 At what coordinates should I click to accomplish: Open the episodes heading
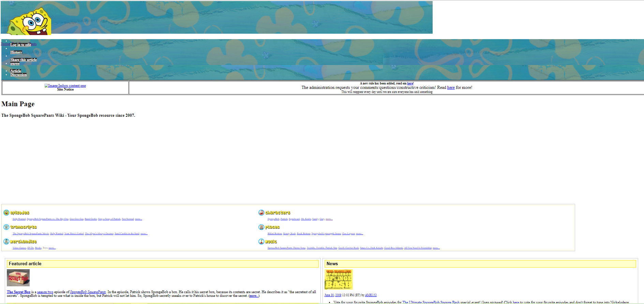(x=20, y=213)
